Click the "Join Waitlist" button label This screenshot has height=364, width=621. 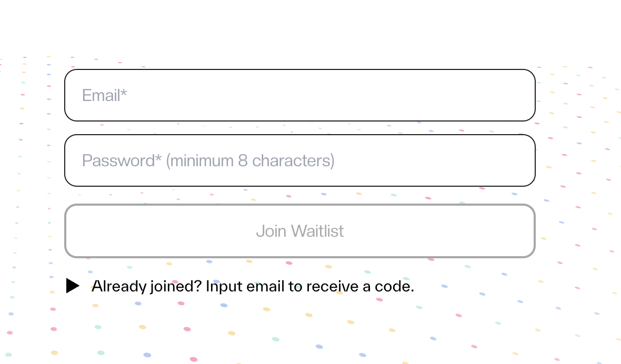tap(300, 231)
